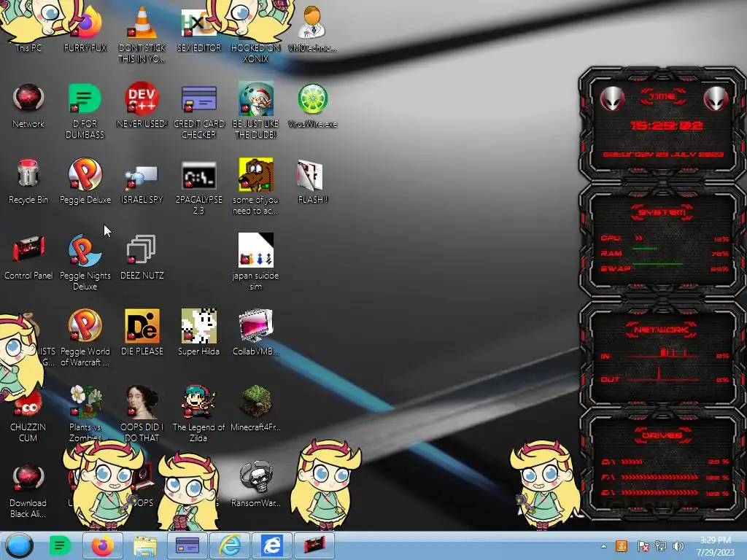Viewport: 747px width, 560px height.
Task: Select the DEEZ NUTZ stacked windows icon
Action: (142, 257)
